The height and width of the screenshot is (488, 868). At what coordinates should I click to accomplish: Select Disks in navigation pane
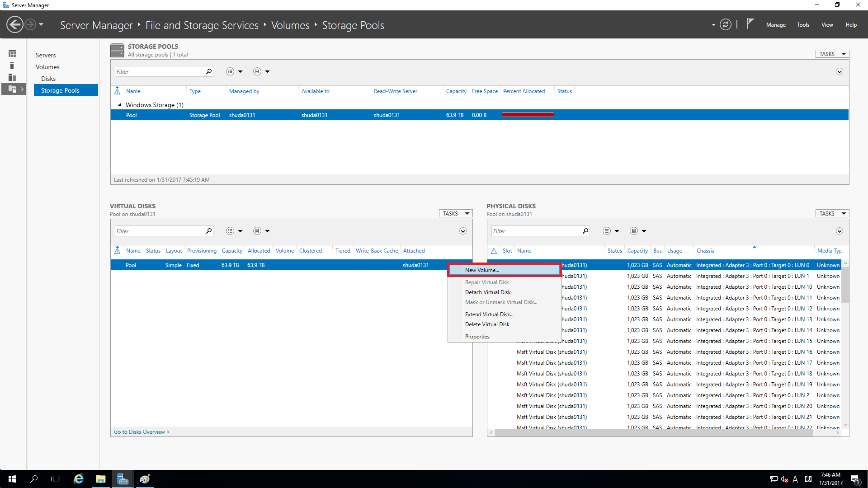pyautogui.click(x=48, y=79)
